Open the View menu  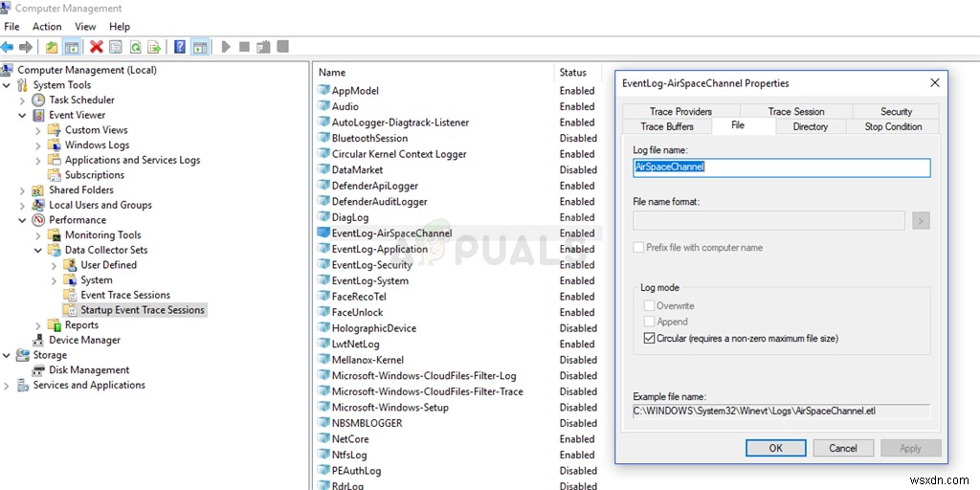coord(85,26)
